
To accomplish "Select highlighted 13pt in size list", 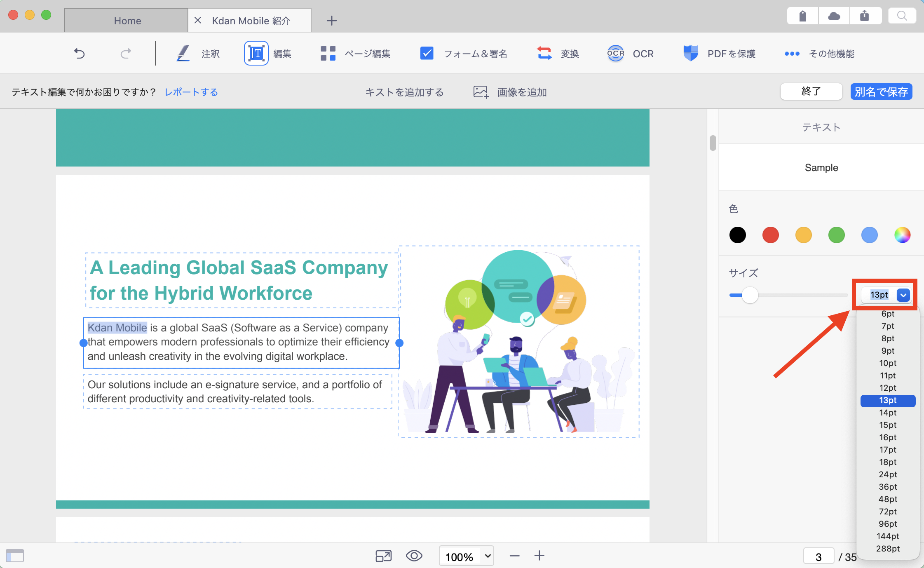I will [888, 401].
